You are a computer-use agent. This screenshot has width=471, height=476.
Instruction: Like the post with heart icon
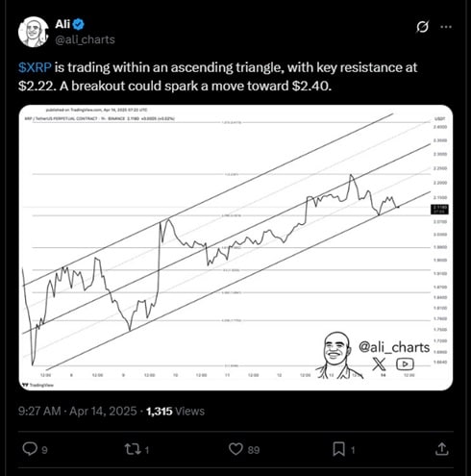[x=235, y=449]
